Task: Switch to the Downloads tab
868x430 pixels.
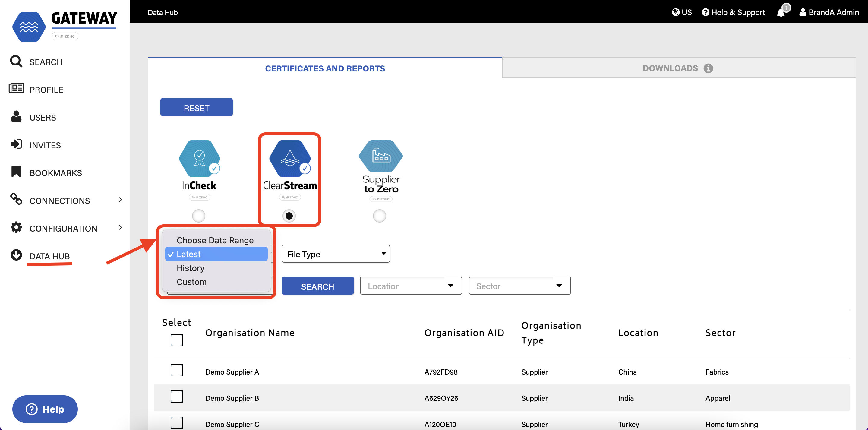Action: (670, 68)
